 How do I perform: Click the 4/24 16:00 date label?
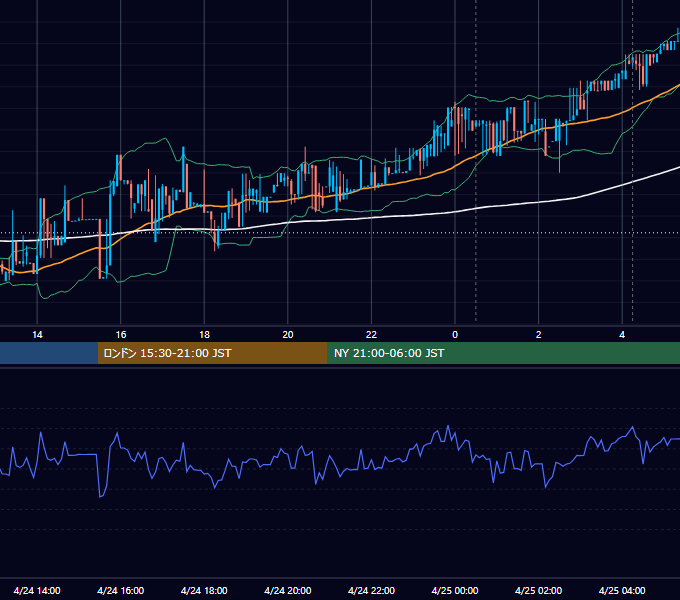(x=121, y=590)
